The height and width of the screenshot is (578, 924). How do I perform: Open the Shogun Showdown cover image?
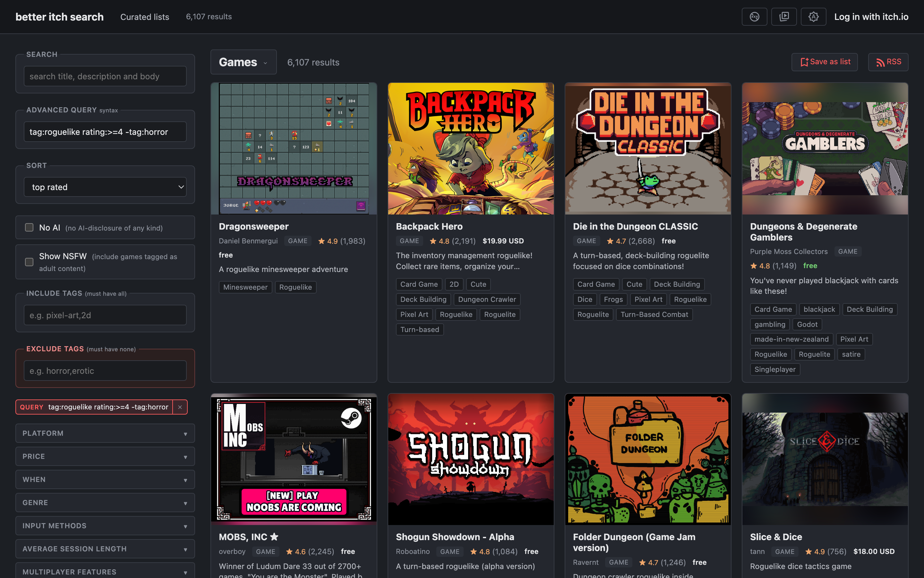tap(471, 459)
